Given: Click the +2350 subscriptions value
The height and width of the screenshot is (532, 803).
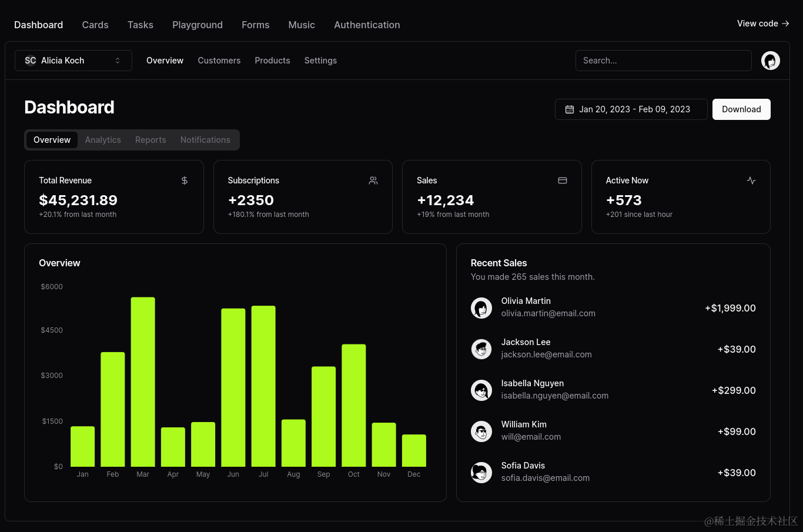Looking at the screenshot, I should point(251,200).
